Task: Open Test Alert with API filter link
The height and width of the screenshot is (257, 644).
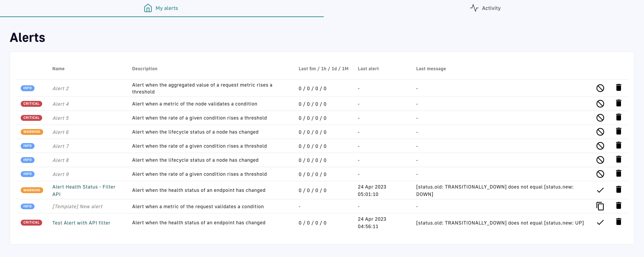Action: (x=81, y=223)
